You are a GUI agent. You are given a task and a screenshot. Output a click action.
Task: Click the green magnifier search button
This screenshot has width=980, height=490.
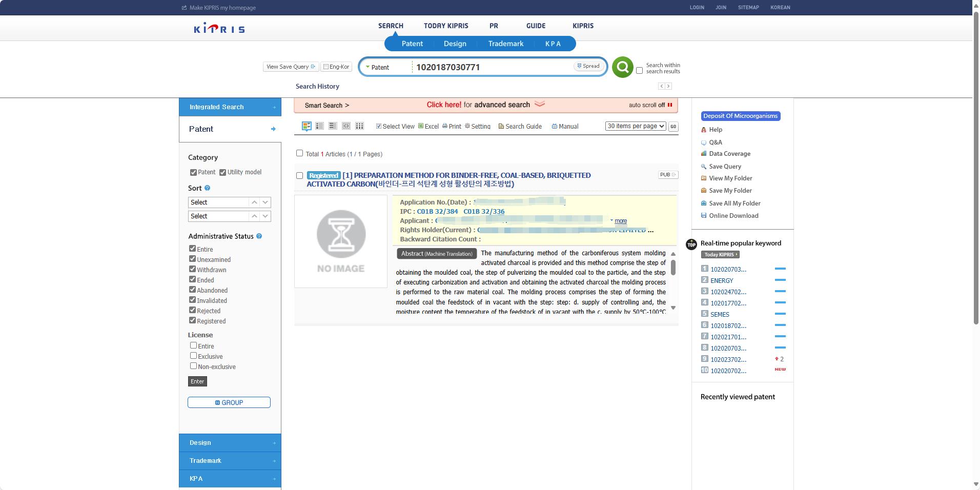[x=622, y=67]
